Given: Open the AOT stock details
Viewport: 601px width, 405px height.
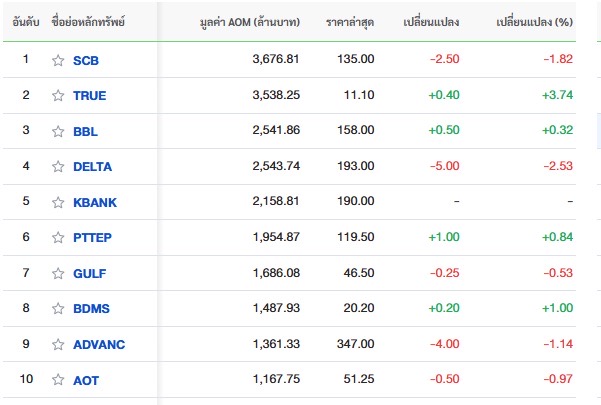Looking at the screenshot, I should point(86,380).
